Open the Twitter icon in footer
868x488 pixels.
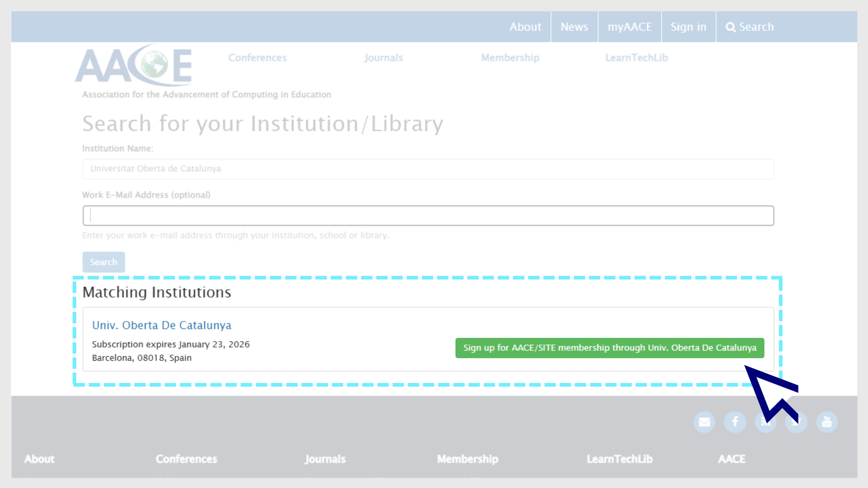(796, 422)
